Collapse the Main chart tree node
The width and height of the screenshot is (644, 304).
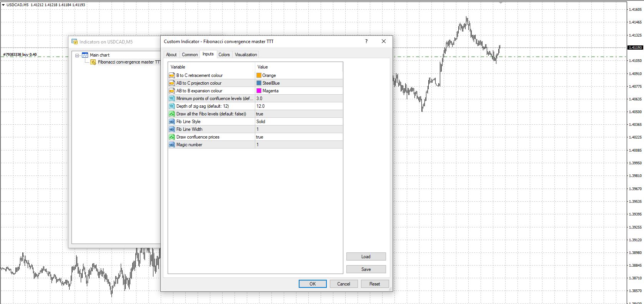77,55
